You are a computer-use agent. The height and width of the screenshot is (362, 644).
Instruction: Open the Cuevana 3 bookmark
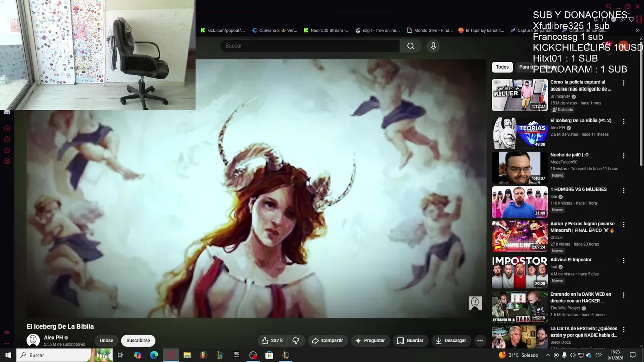[x=275, y=30]
